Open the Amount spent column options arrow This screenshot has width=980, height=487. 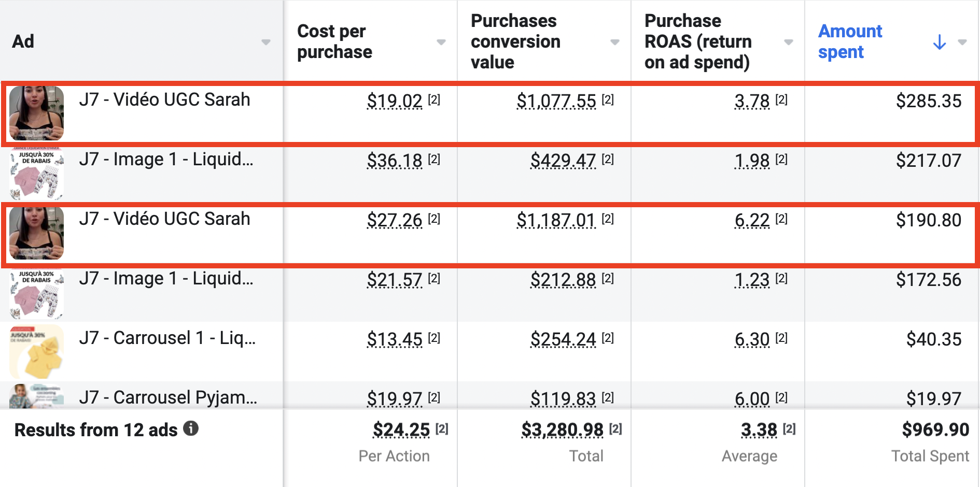pos(962,42)
